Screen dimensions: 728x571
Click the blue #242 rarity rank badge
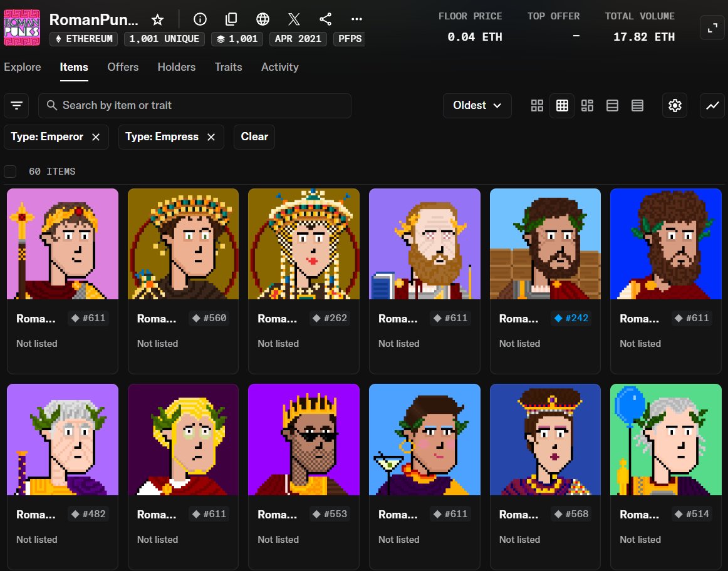571,318
